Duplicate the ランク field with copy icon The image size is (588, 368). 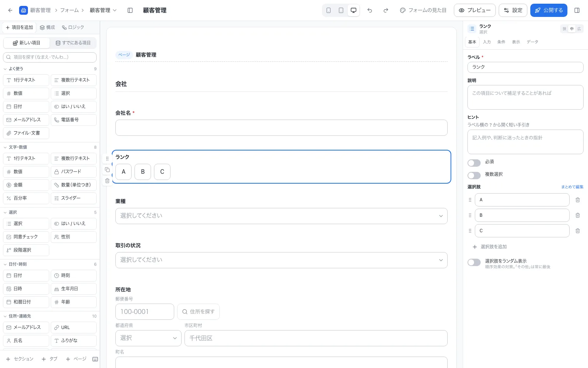point(107,170)
